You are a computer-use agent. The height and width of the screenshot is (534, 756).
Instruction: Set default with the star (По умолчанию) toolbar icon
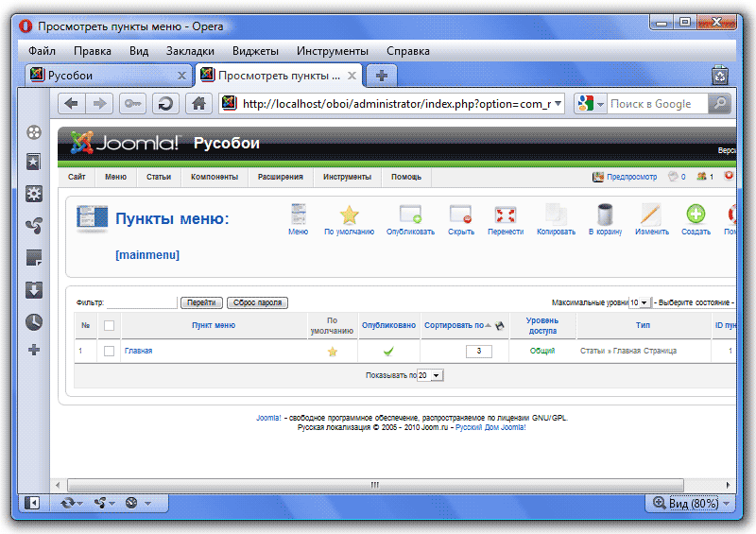[x=349, y=215]
